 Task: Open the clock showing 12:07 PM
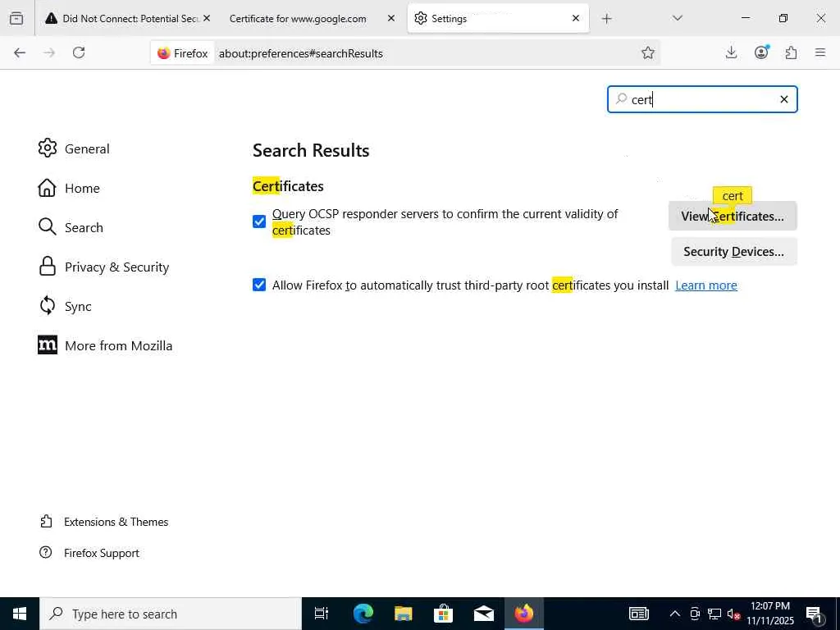tap(770, 614)
